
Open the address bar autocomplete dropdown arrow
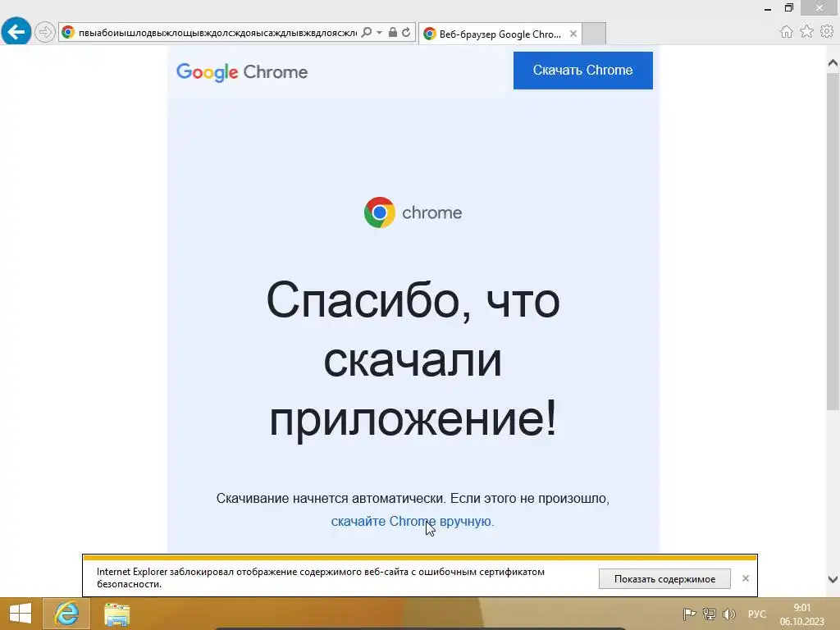tap(379, 33)
